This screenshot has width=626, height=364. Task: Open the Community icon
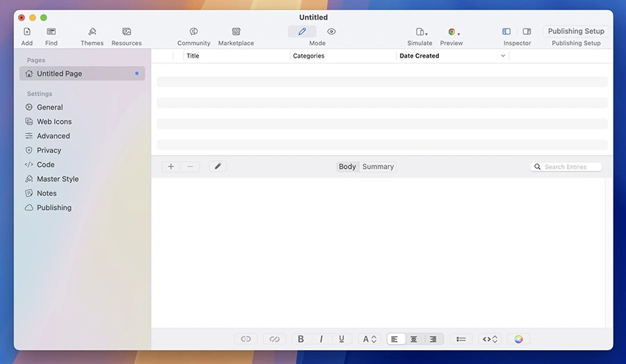(x=193, y=32)
